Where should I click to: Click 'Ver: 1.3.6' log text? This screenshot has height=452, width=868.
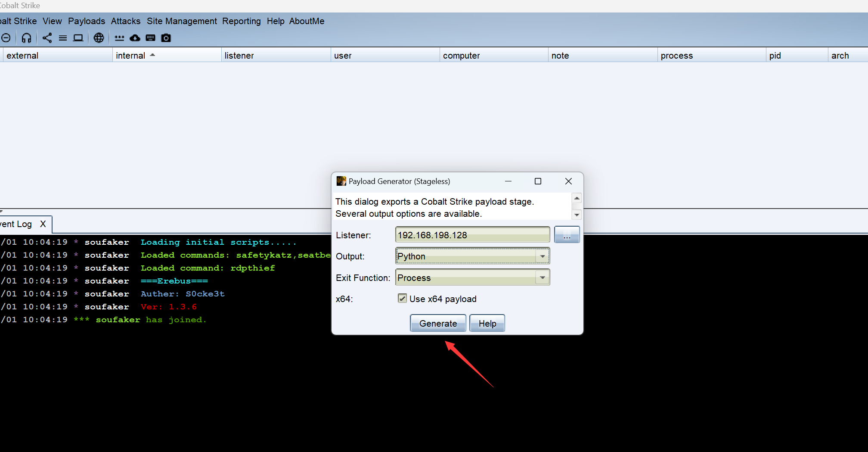[x=169, y=307]
